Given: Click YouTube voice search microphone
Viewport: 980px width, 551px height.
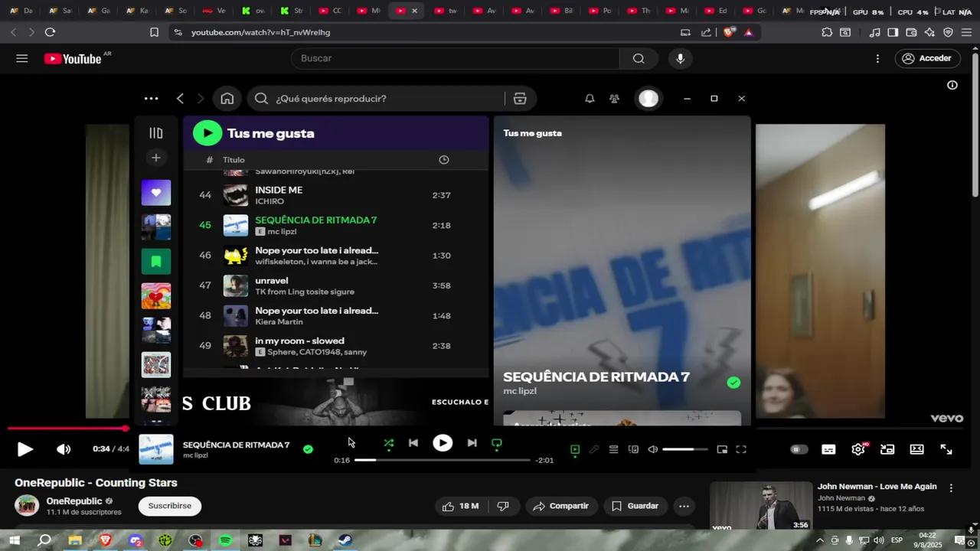Looking at the screenshot, I should [680, 58].
